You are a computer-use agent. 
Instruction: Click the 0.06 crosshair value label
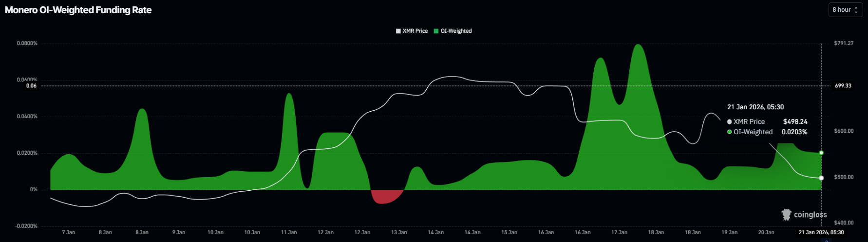click(x=31, y=85)
